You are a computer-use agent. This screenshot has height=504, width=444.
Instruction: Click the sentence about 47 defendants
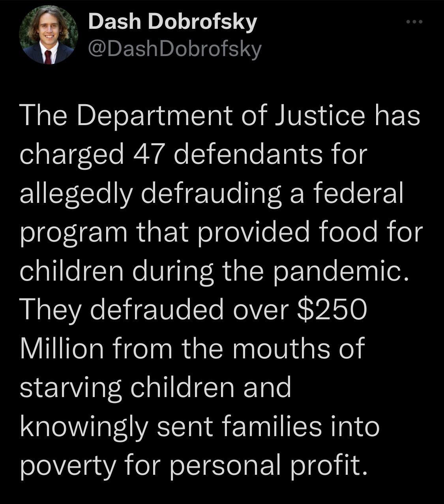point(193,154)
